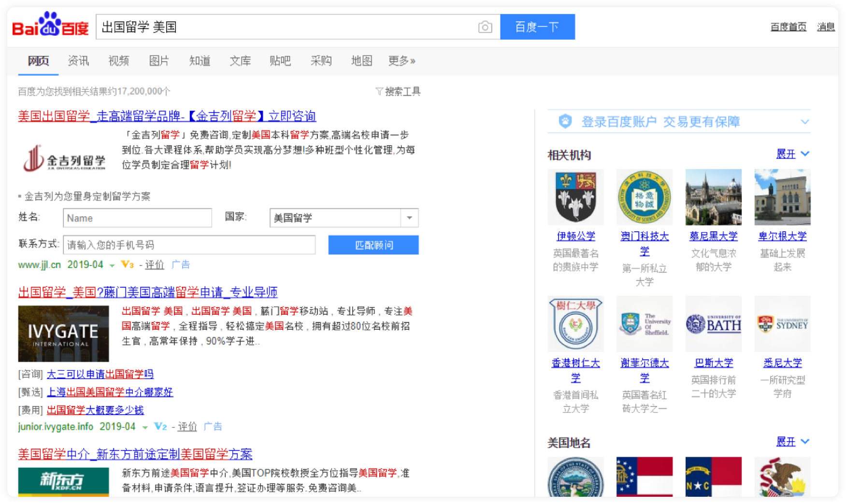Open 大三可以申请出国留学吗 link
This screenshot has width=846, height=504.
pos(100,374)
